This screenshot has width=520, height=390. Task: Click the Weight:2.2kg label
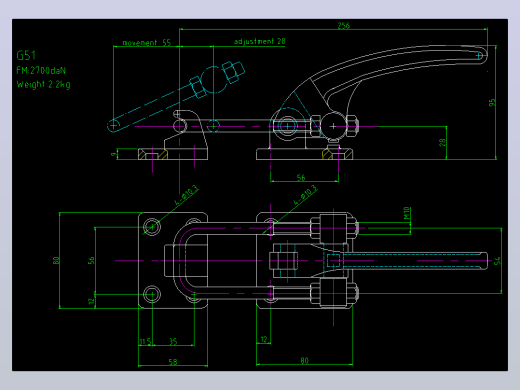click(43, 85)
